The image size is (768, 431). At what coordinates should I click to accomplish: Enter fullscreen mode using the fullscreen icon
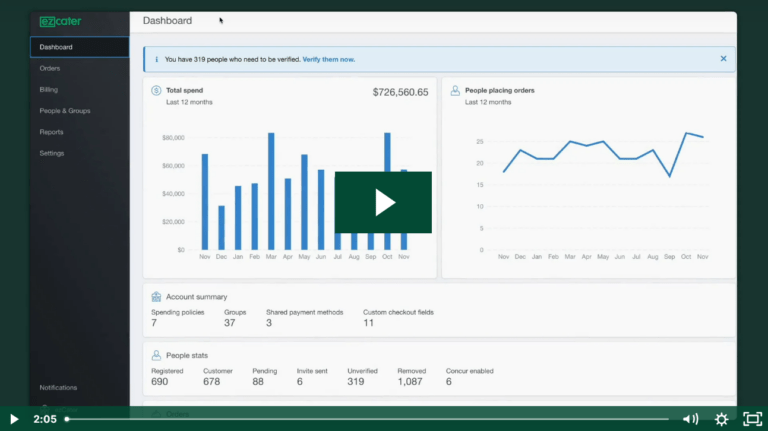[751, 419]
